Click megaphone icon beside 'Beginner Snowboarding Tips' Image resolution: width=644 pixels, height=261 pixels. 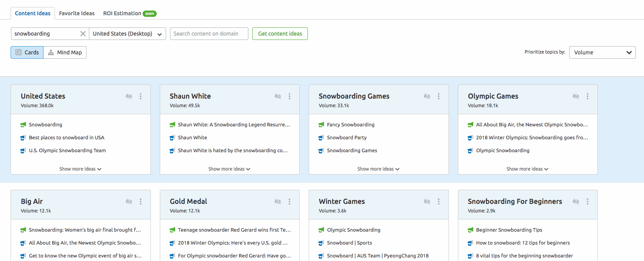coord(470,230)
